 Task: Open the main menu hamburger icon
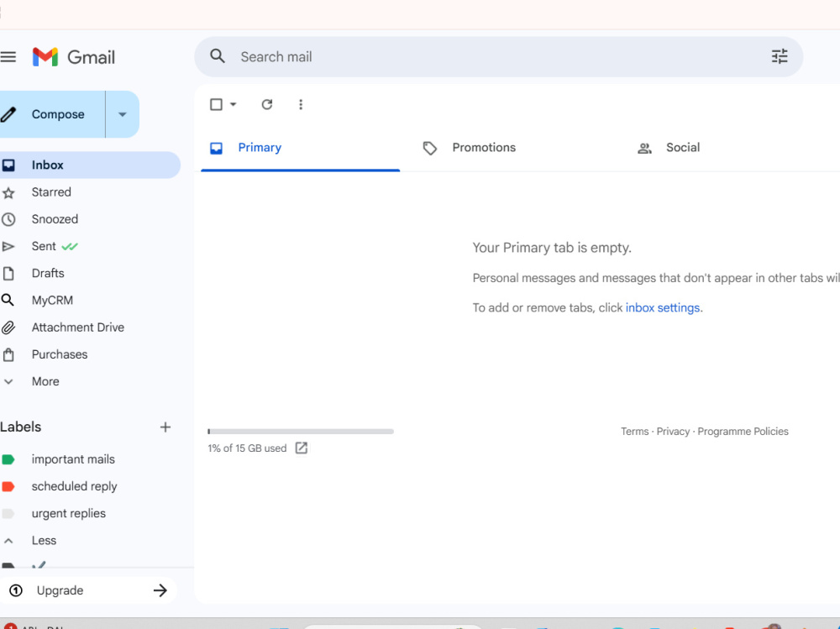[x=8, y=57]
